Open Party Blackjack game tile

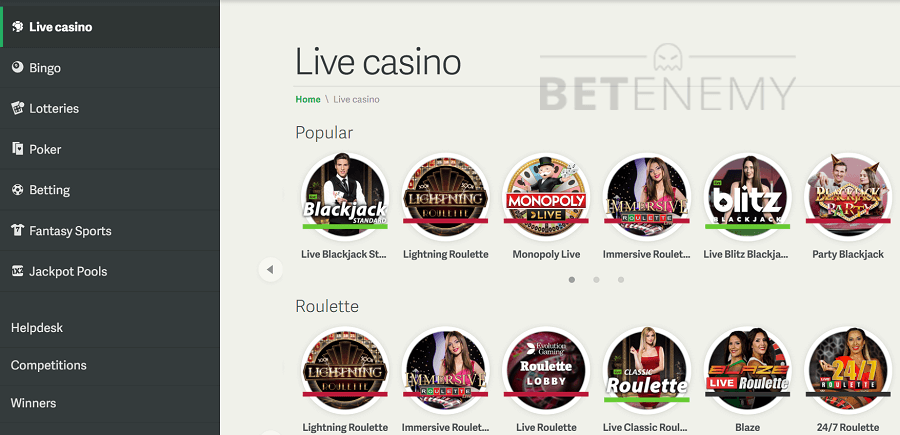click(848, 196)
